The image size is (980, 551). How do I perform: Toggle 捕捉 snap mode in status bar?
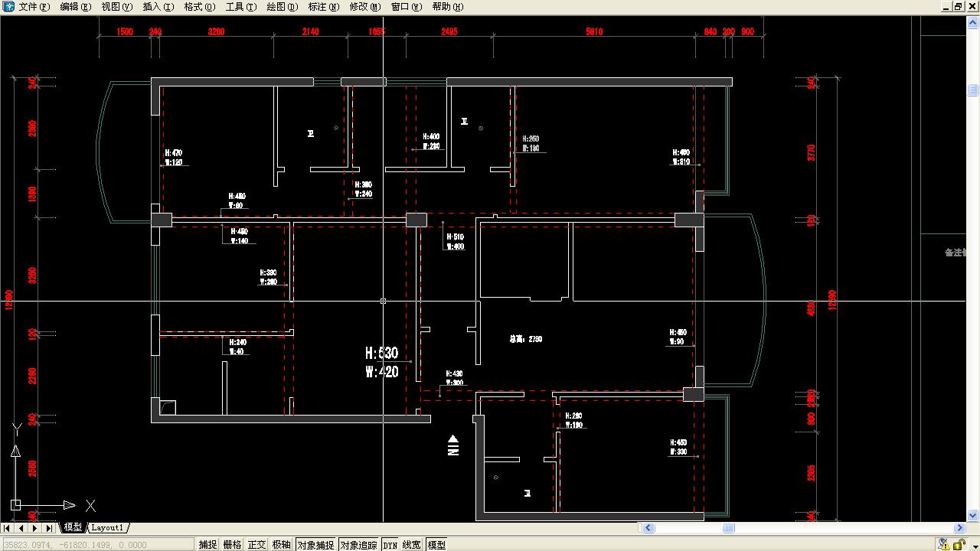207,545
